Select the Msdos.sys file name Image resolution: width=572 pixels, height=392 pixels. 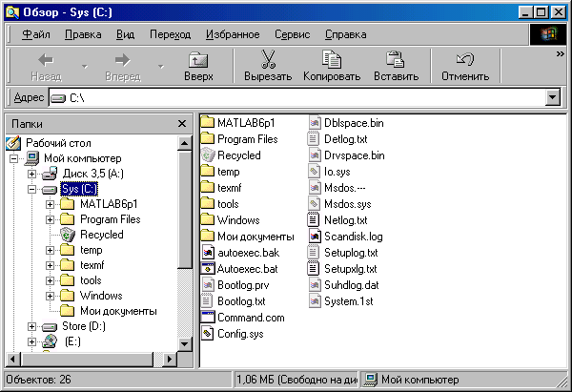[x=348, y=204]
